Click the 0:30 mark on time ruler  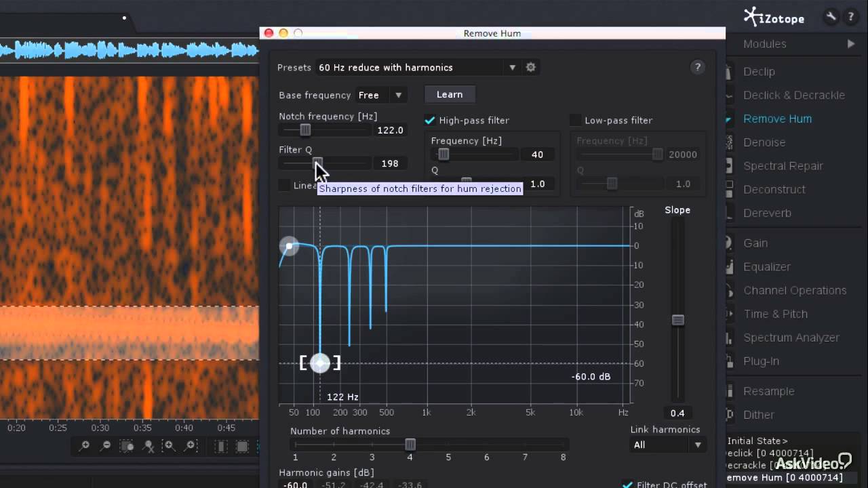coord(100,428)
